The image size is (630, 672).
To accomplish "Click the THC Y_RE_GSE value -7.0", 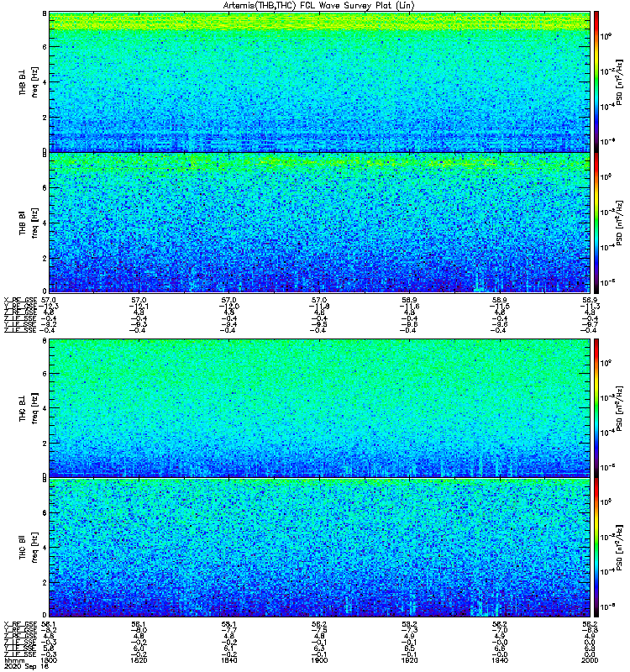I will pyautogui.click(x=500, y=631).
